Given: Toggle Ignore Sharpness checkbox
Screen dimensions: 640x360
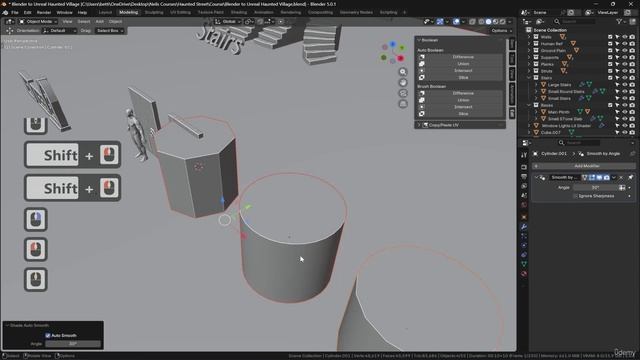Looking at the screenshot, I should click(x=576, y=196).
